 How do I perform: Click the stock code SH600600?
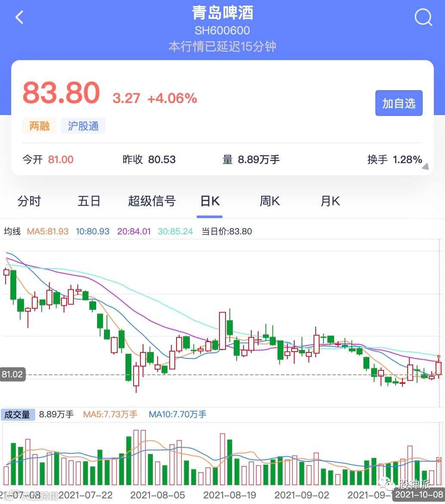coord(222,30)
